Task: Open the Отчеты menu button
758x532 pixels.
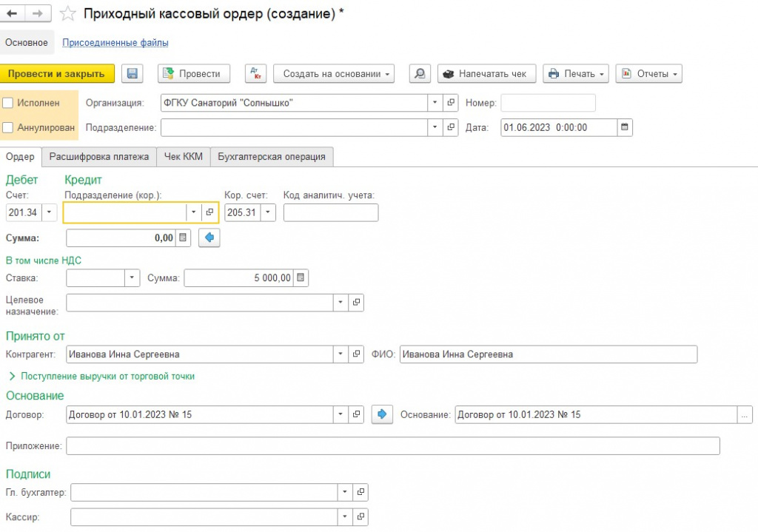Action: click(x=648, y=73)
